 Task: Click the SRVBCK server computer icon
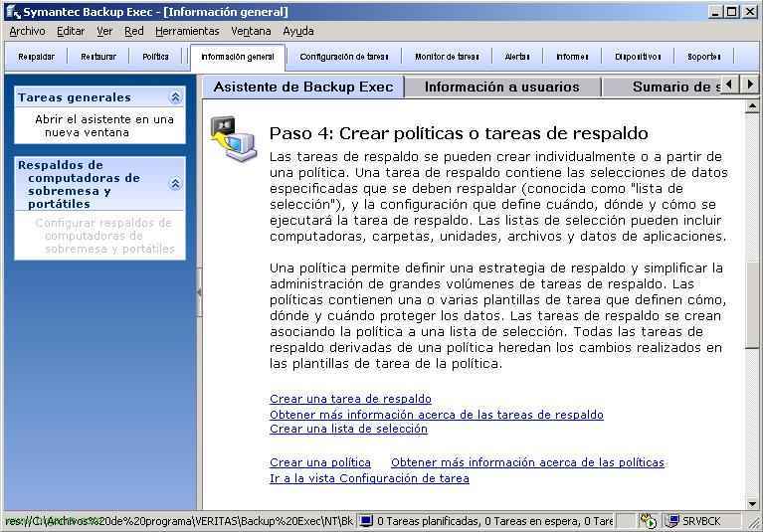(x=672, y=521)
